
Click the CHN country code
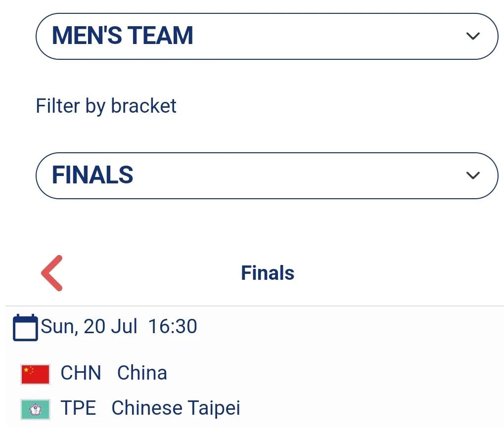81,373
